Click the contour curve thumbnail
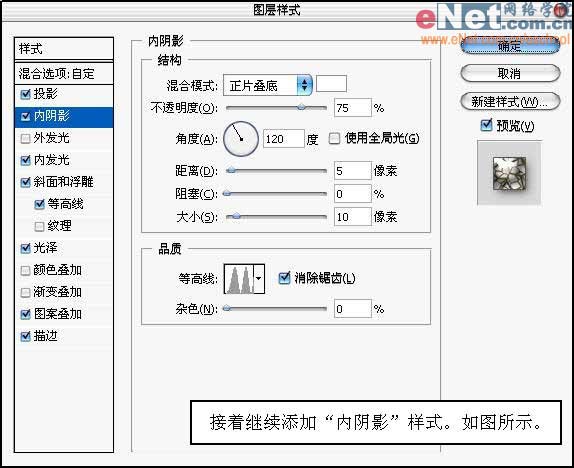The image size is (574, 468). tap(239, 279)
